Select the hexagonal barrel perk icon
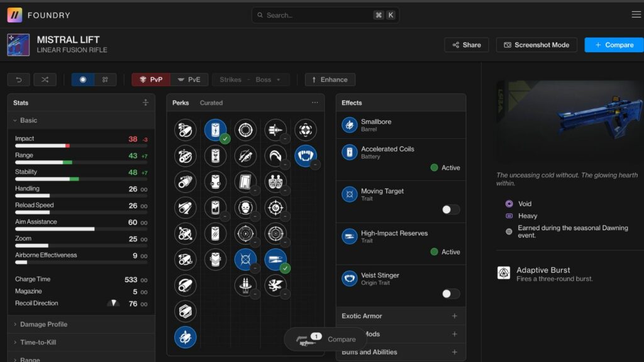Screen dimensions: 644x362 pos(186,311)
